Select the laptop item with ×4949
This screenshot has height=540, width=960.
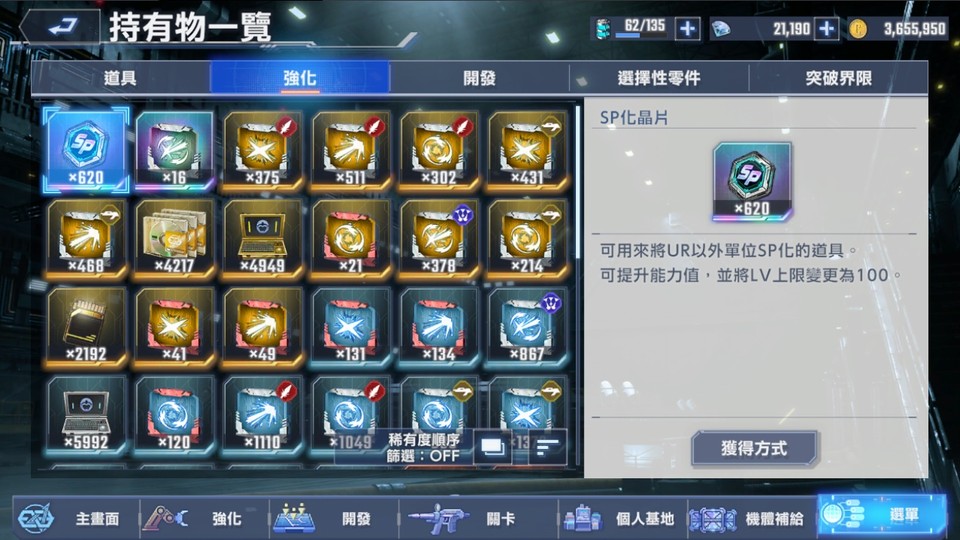click(262, 237)
